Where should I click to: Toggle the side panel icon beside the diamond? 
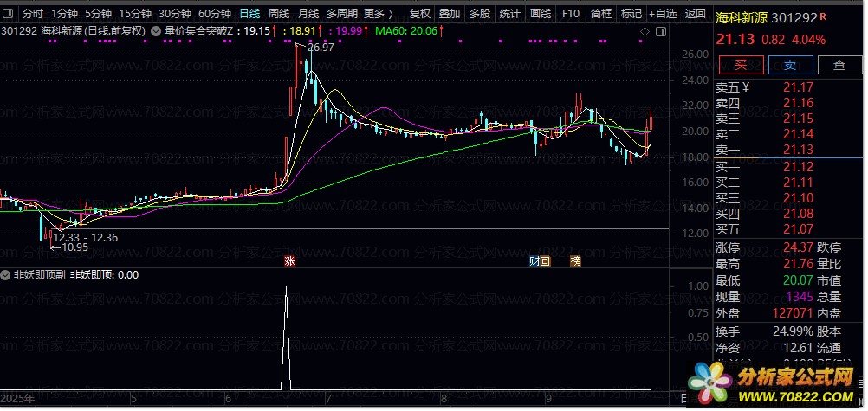coord(661,32)
